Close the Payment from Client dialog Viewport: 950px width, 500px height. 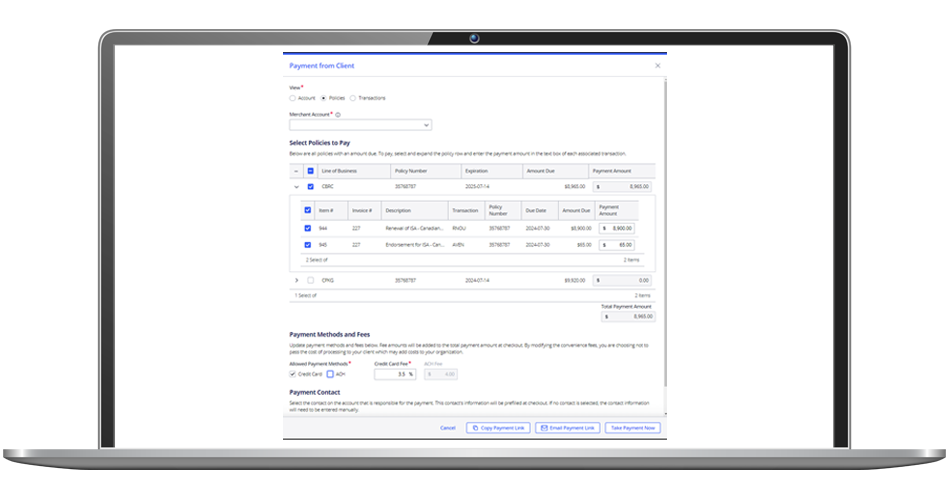pos(657,65)
